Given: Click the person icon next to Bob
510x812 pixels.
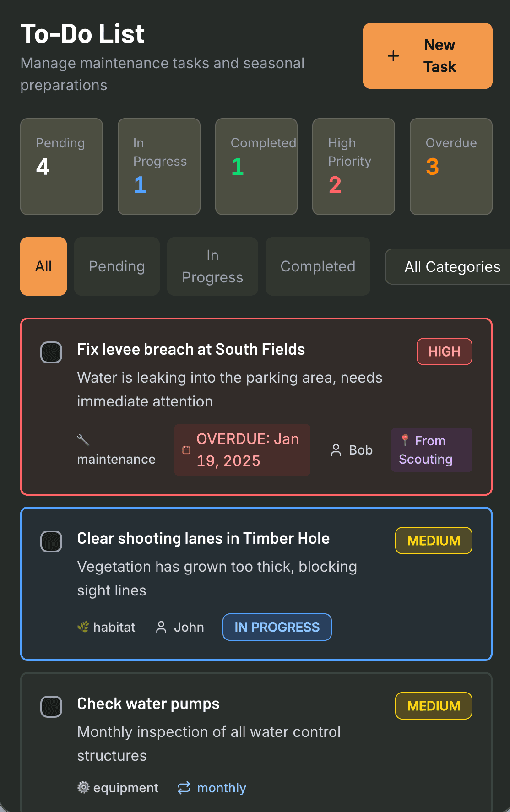Looking at the screenshot, I should (x=336, y=450).
